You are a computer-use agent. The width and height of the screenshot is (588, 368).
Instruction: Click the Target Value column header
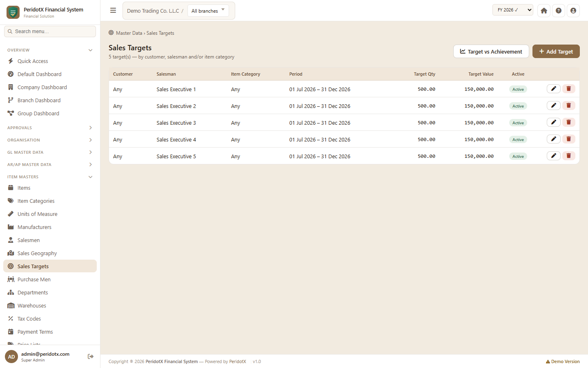[x=481, y=74]
